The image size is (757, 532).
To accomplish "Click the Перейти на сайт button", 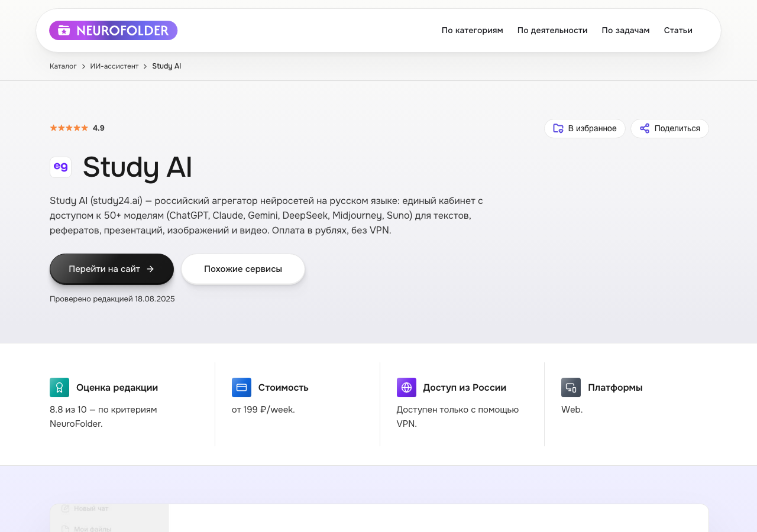I will [x=112, y=269].
